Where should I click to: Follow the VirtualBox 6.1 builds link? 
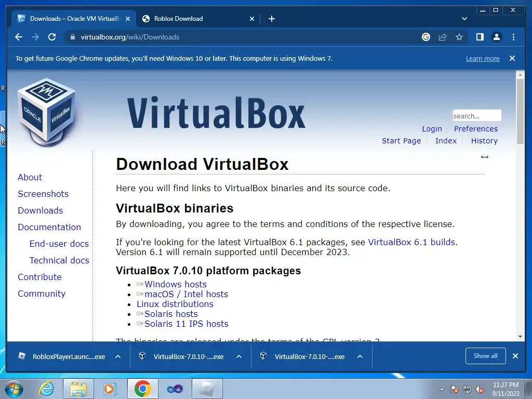click(411, 242)
